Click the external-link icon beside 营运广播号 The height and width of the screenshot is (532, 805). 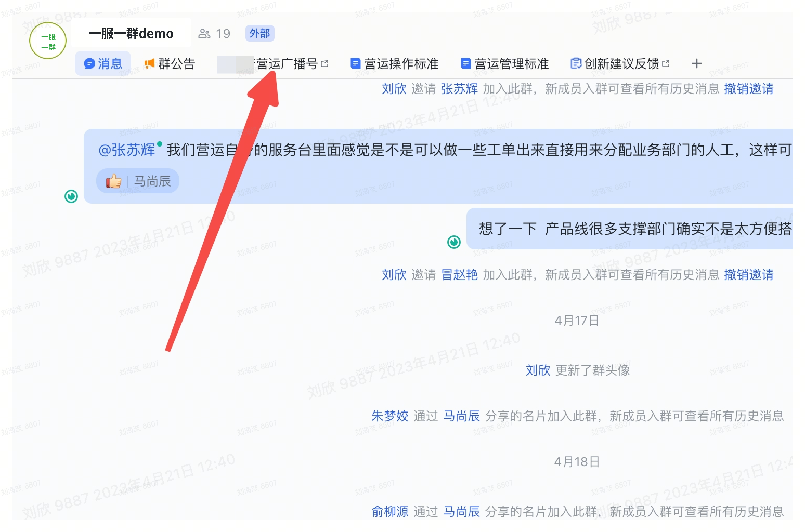(325, 63)
